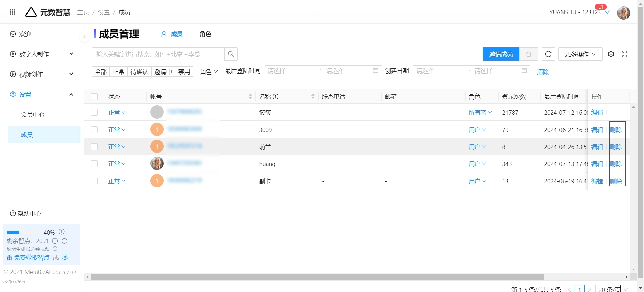Click the info icon beside 40%
644x292 pixels.
point(62,232)
